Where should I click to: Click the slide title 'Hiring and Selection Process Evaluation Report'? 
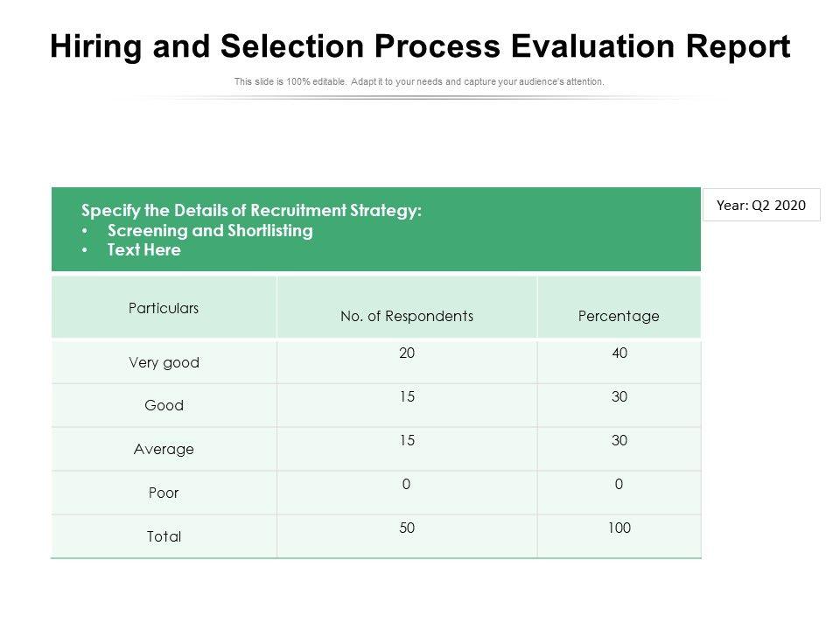[x=420, y=47]
